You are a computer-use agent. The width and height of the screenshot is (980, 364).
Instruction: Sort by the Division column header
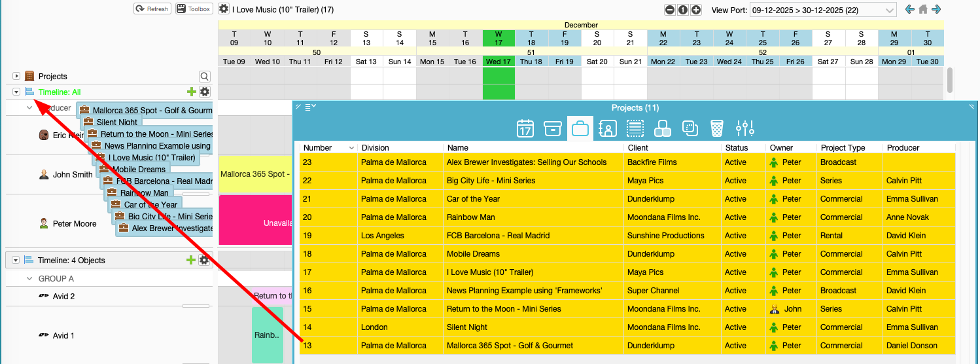[400, 148]
